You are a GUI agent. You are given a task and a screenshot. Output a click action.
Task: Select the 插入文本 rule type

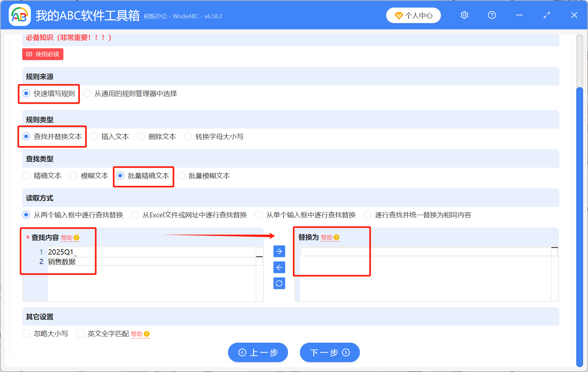(94, 136)
